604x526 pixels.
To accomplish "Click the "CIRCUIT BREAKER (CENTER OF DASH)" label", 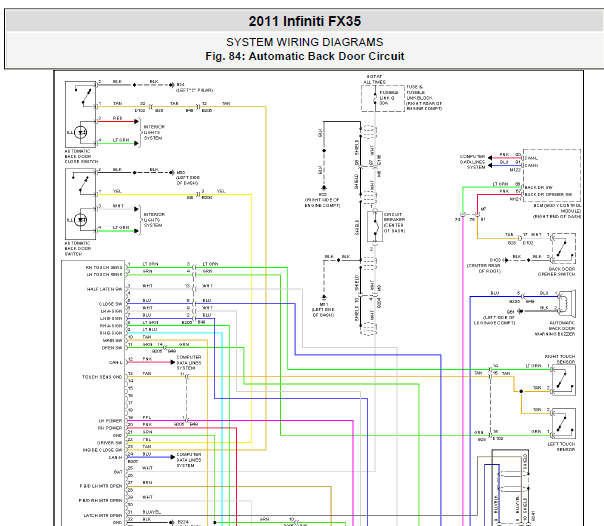I will [x=394, y=223].
